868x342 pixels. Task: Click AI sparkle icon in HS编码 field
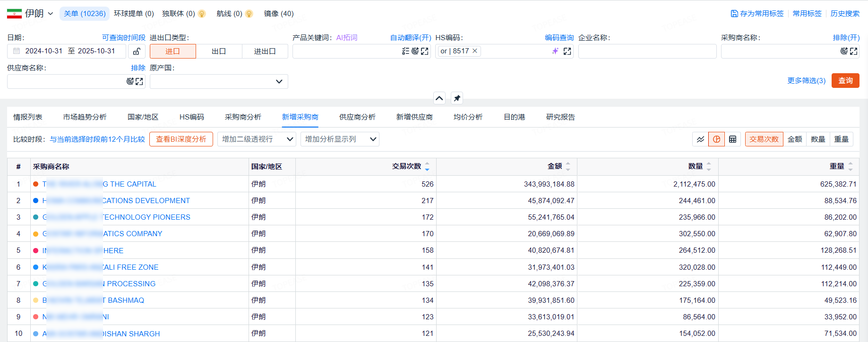[x=555, y=51]
